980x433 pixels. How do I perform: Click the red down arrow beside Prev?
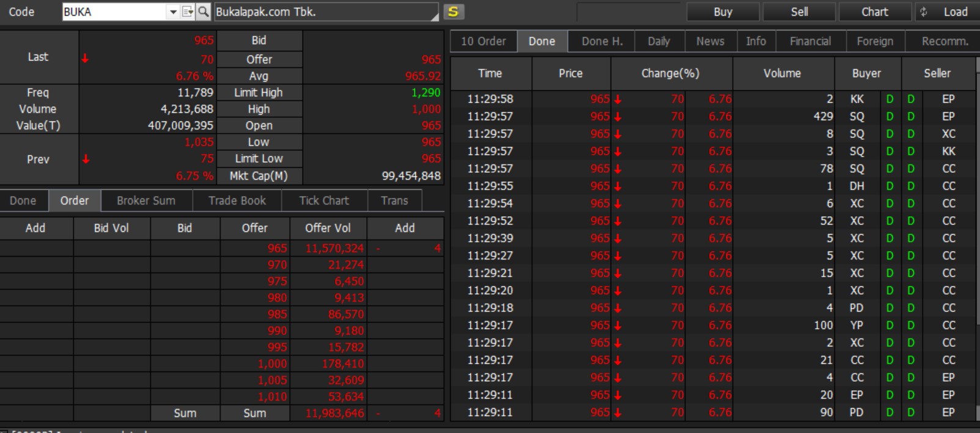pyautogui.click(x=86, y=159)
